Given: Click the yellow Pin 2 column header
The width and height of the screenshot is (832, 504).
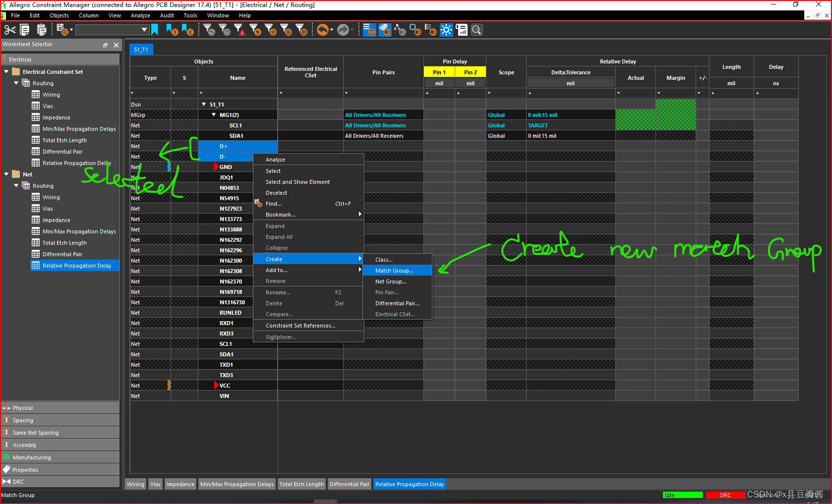Looking at the screenshot, I should click(x=471, y=72).
